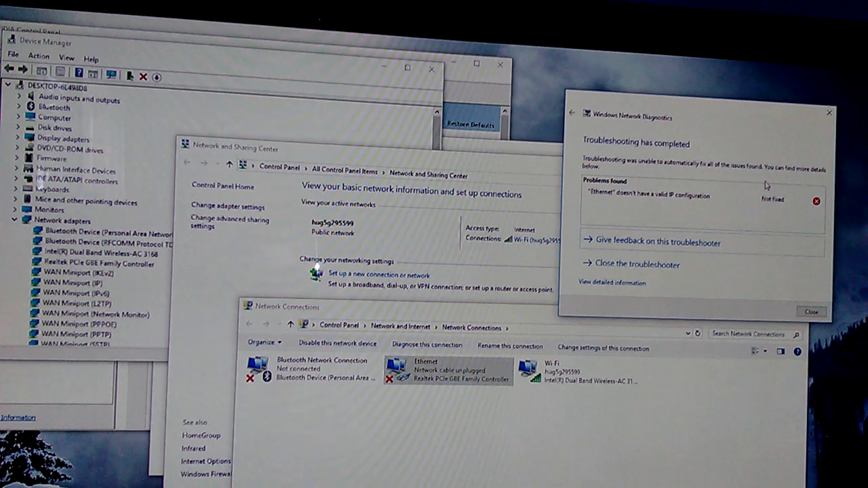This screenshot has height=488, width=868.
Task: Click the blue Help question-mark toolbar icon
Action: pyautogui.click(x=79, y=73)
